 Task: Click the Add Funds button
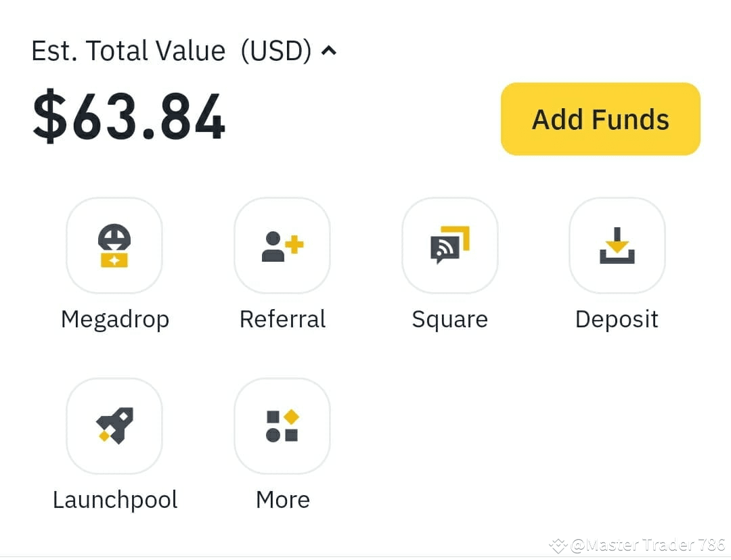pyautogui.click(x=600, y=119)
